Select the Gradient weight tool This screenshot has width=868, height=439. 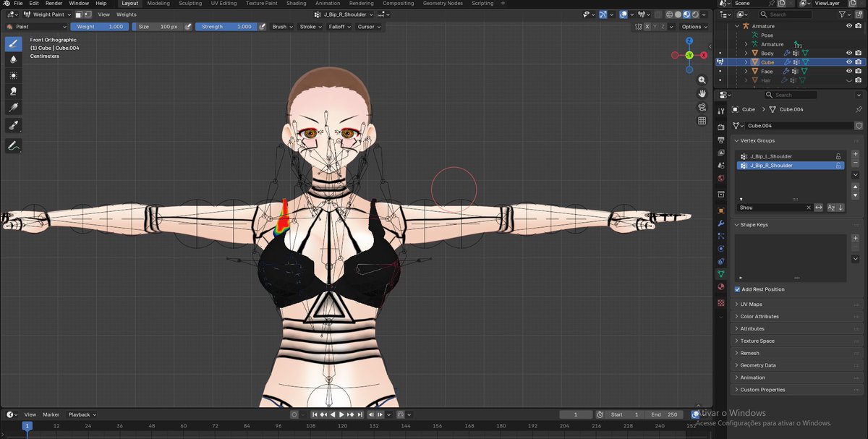click(x=13, y=108)
